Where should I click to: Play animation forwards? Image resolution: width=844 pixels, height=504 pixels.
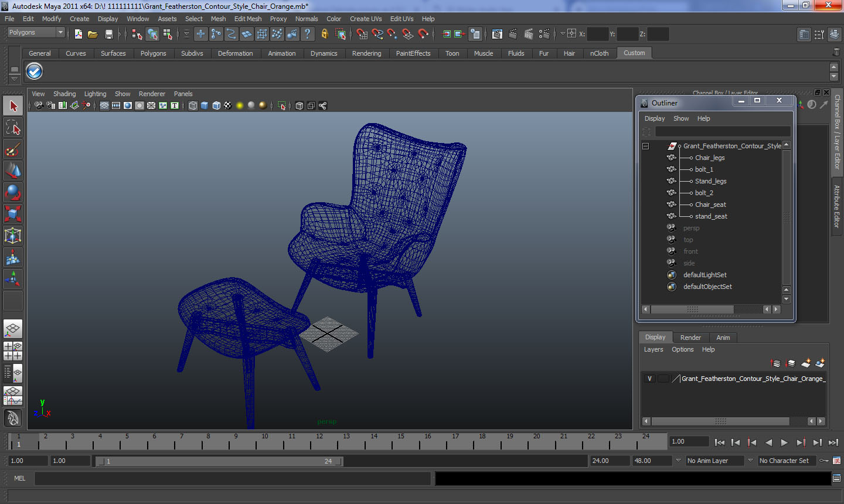click(x=785, y=442)
